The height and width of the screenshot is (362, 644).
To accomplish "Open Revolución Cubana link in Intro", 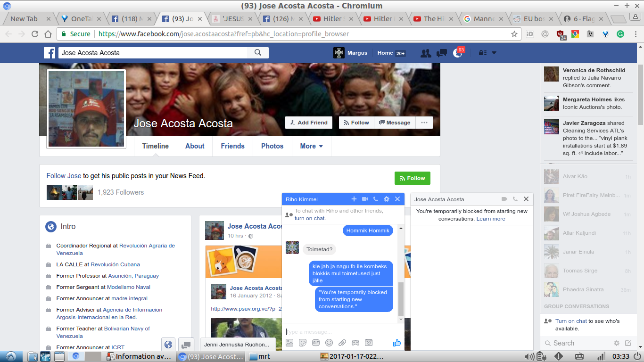I will point(115,264).
